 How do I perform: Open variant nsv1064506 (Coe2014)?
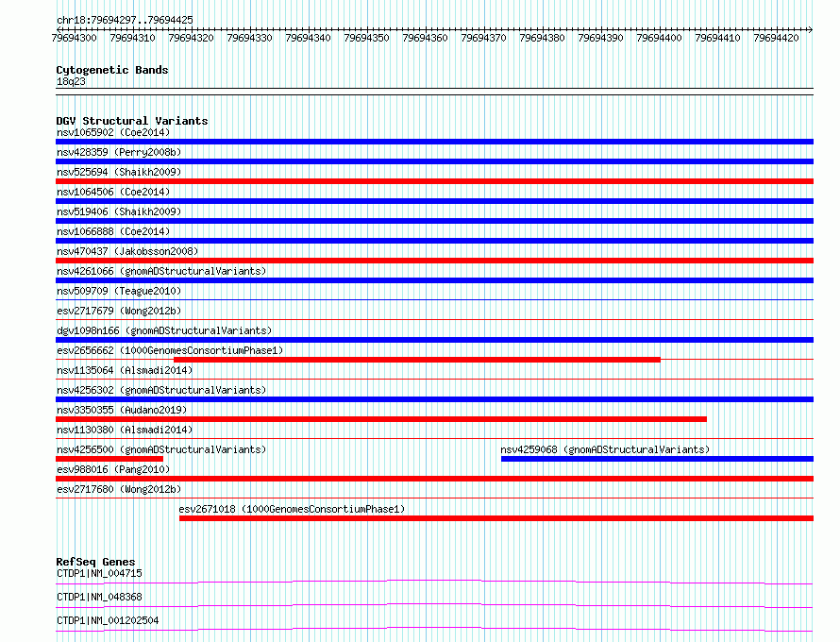click(113, 192)
